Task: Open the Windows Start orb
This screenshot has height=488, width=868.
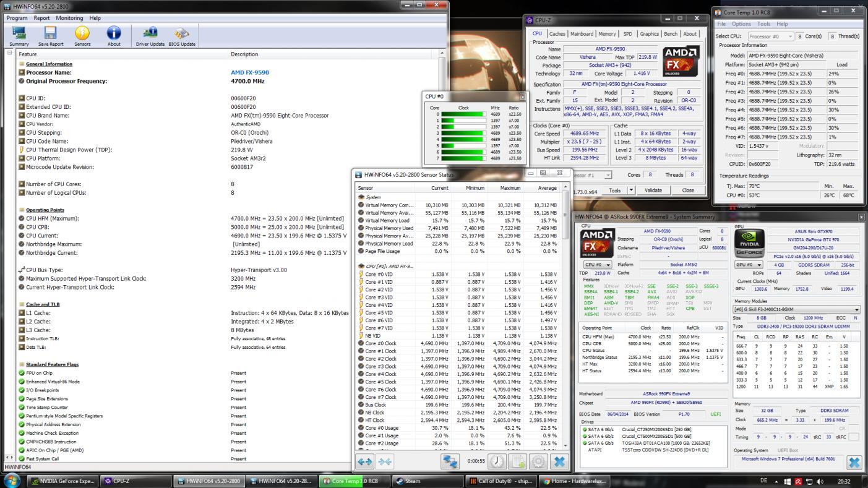Action: click(12, 480)
